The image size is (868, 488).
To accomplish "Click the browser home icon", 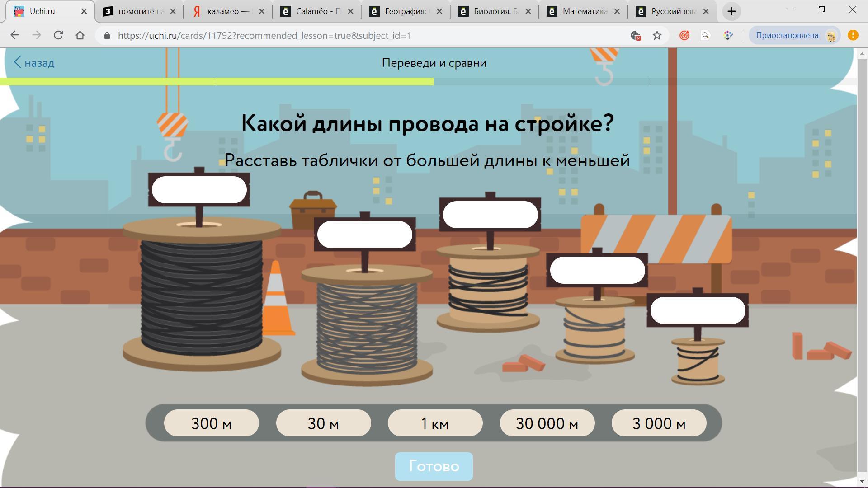I will coord(80,35).
